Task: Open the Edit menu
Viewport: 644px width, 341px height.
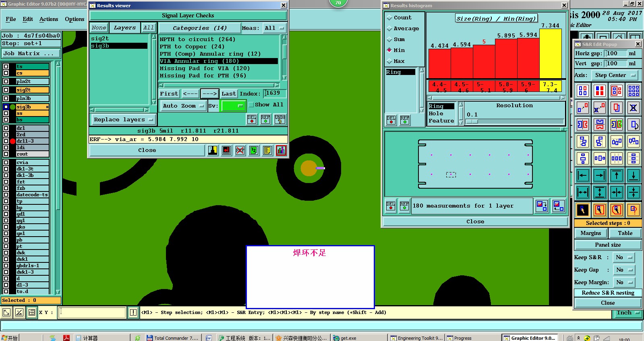Action: 28,19
